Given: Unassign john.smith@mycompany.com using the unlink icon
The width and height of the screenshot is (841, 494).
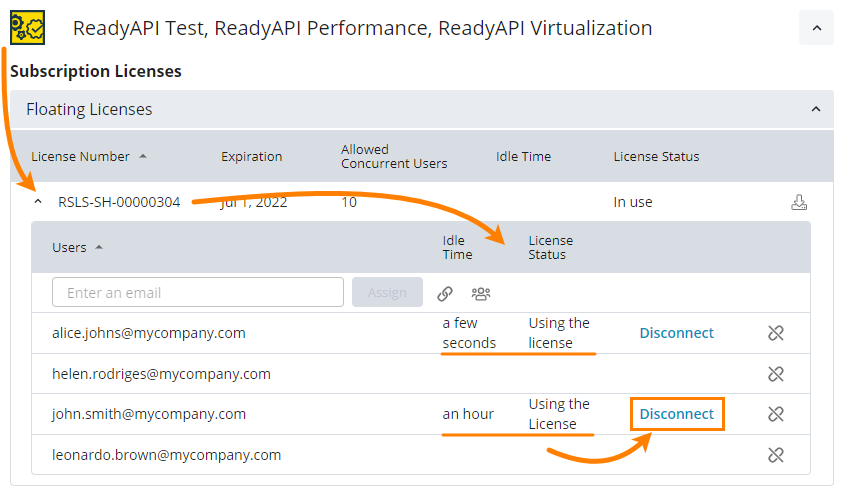Looking at the screenshot, I should click(x=775, y=414).
